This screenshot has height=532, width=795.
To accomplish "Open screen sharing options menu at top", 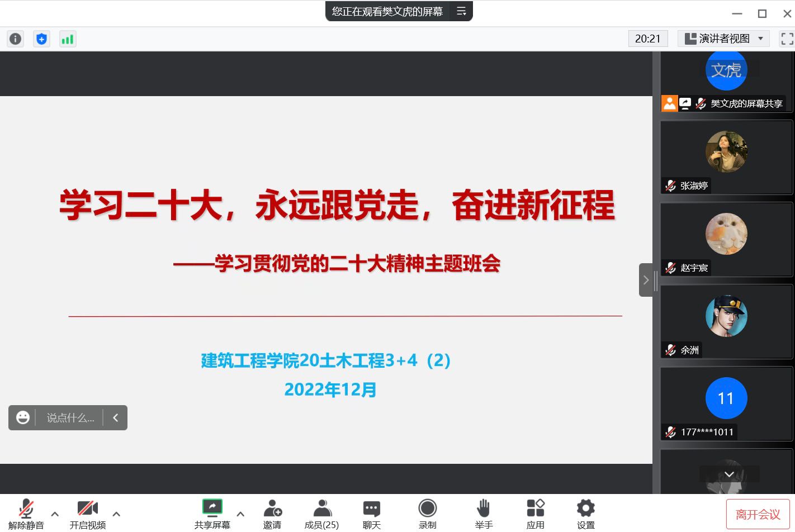I will pyautogui.click(x=461, y=11).
